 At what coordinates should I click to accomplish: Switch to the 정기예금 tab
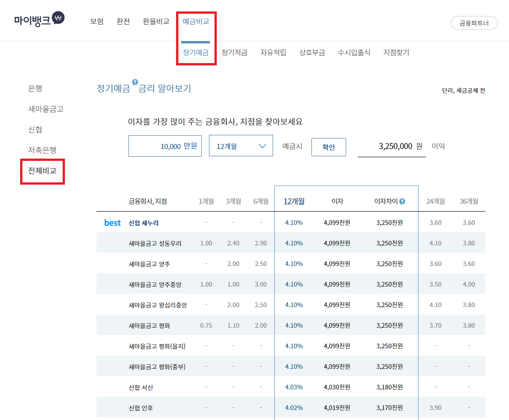coord(196,53)
